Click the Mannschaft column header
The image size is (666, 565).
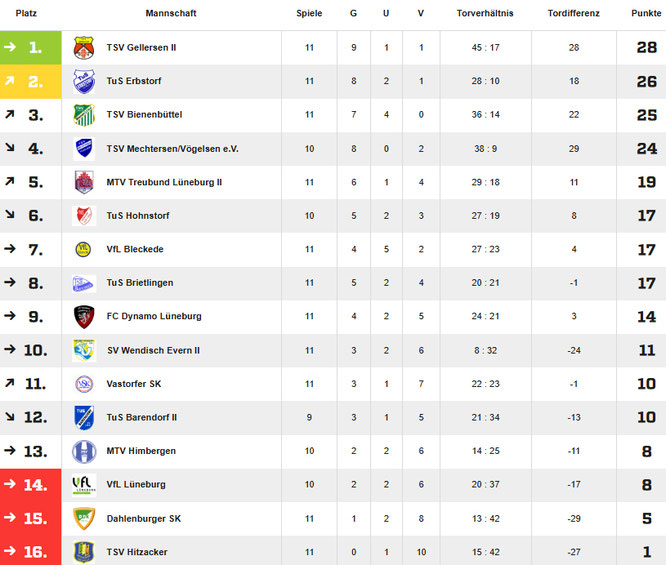[x=171, y=14]
